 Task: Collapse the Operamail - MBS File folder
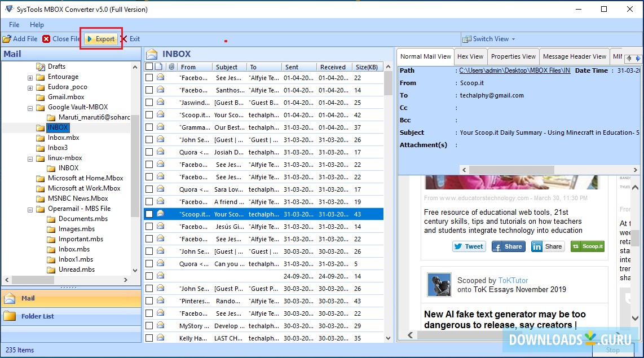coord(30,209)
